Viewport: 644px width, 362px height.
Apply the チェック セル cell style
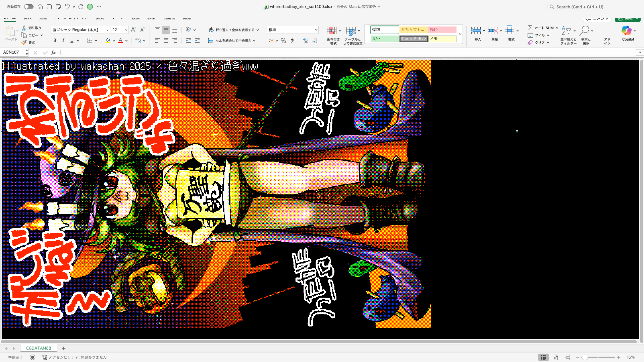[413, 39]
